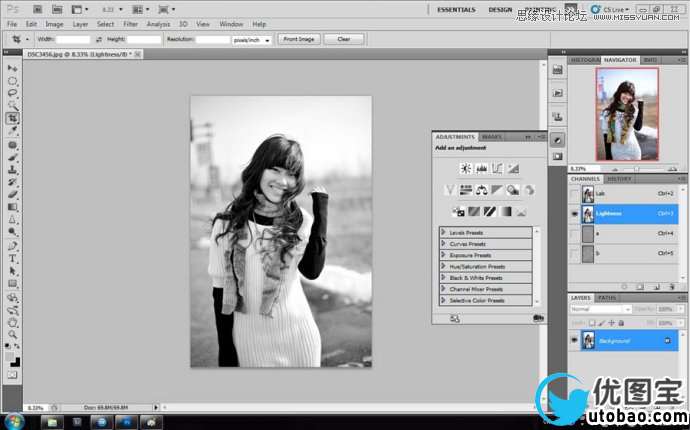This screenshot has width=690, height=430.
Task: Expand Black & White Presets
Action: pyautogui.click(x=444, y=277)
